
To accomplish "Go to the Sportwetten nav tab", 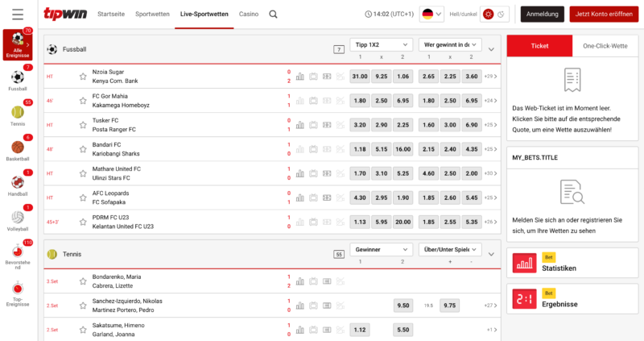I will (x=152, y=14).
